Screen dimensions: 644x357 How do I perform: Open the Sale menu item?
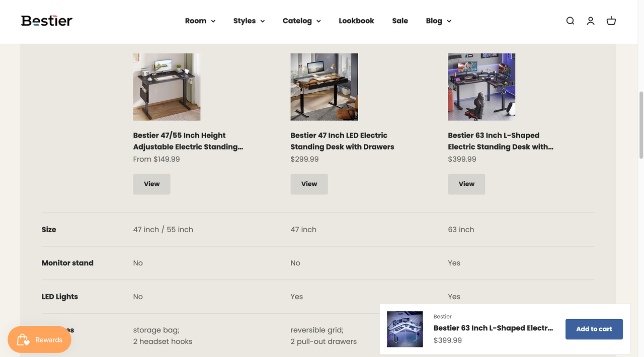pyautogui.click(x=400, y=21)
